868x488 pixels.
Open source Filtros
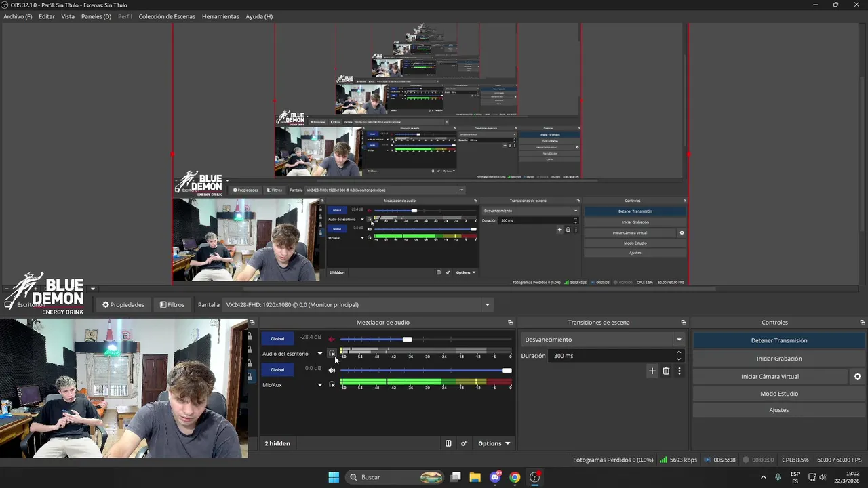pos(172,305)
